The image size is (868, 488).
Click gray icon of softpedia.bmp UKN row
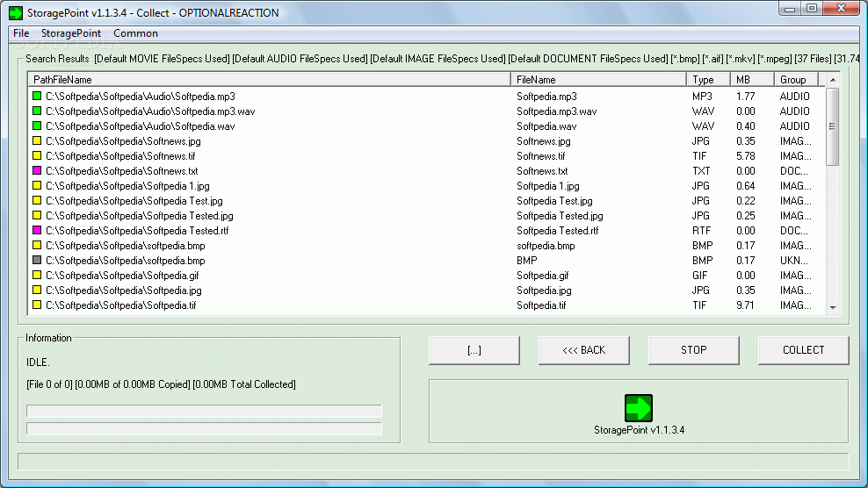[37, 261]
